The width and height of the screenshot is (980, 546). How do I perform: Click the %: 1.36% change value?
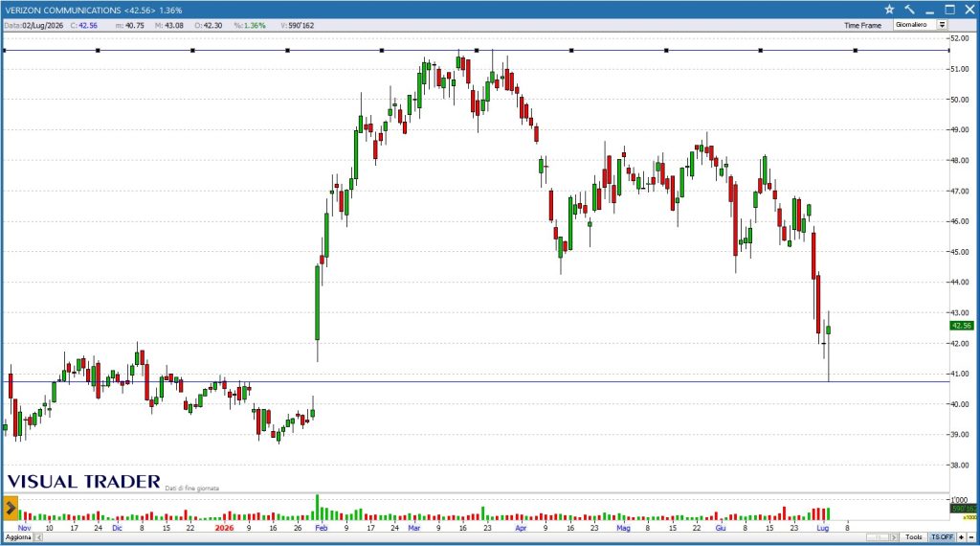point(250,26)
